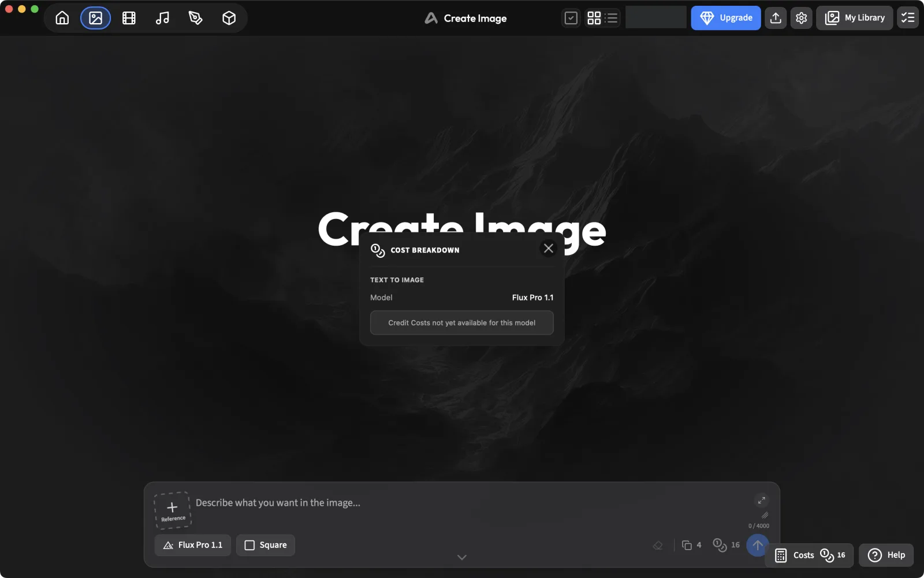Click the dark input box in top bar
This screenshot has height=578, width=924.
coord(656,17)
